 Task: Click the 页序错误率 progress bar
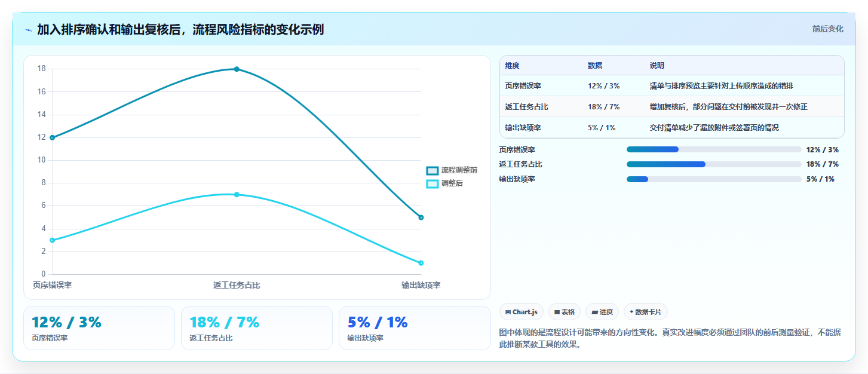coord(714,149)
